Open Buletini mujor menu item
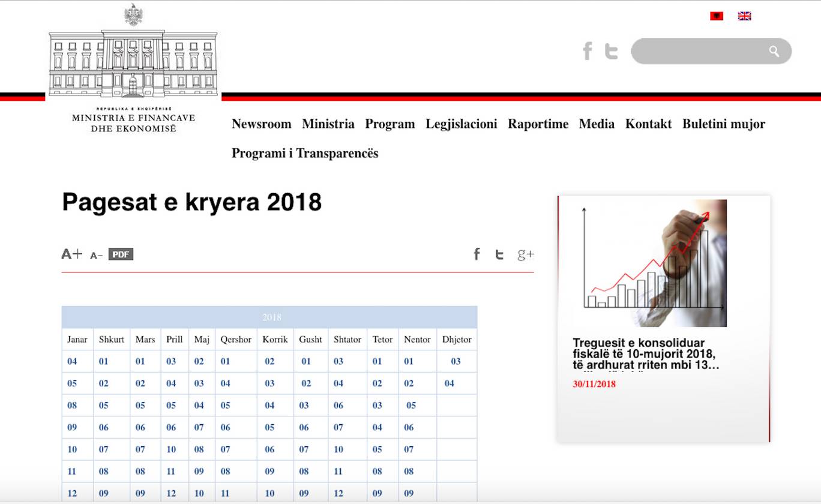Viewport: 821px width, 504px height. pyautogui.click(x=723, y=124)
